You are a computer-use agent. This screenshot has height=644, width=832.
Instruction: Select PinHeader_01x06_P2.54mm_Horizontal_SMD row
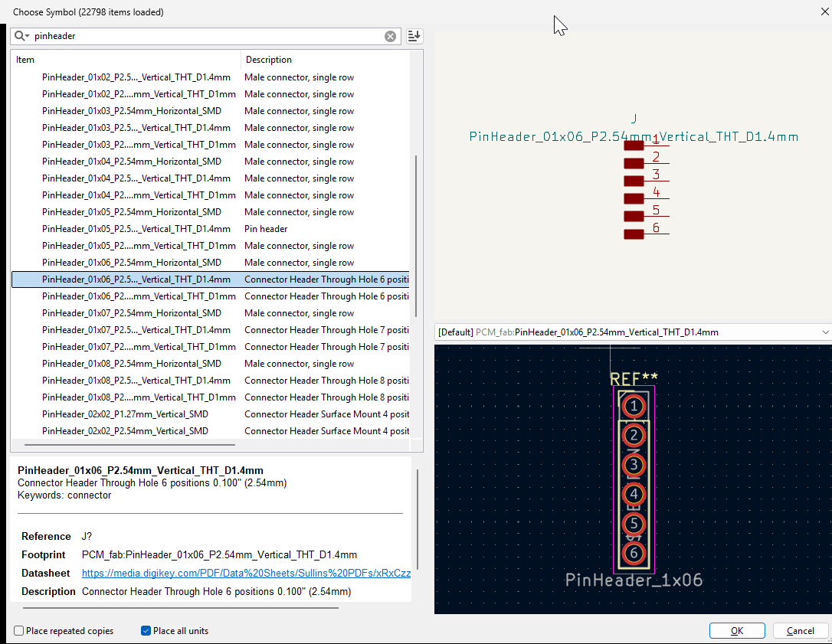tap(210, 263)
